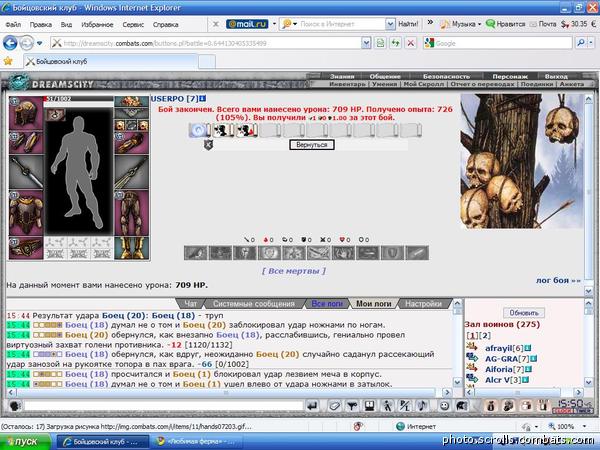Go to page 2 of warriors list
The image size is (600, 450).
(485, 336)
